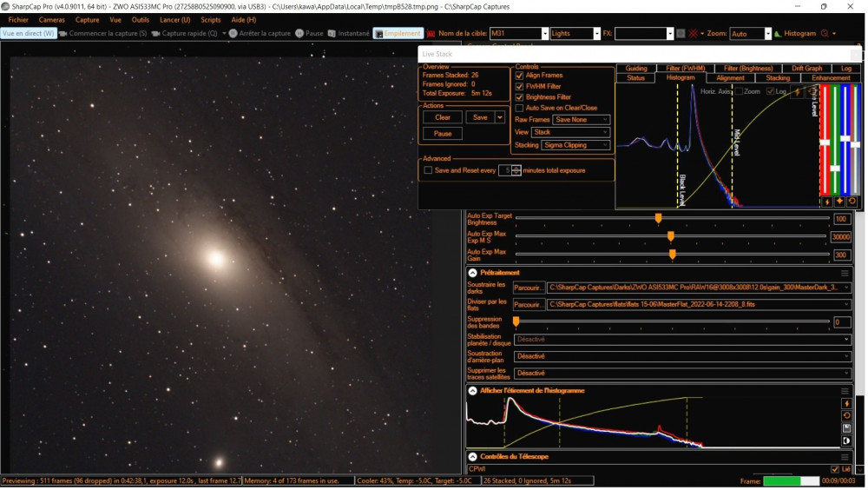
Task: Click the Live Stack color balance star button
Action: tap(839, 202)
